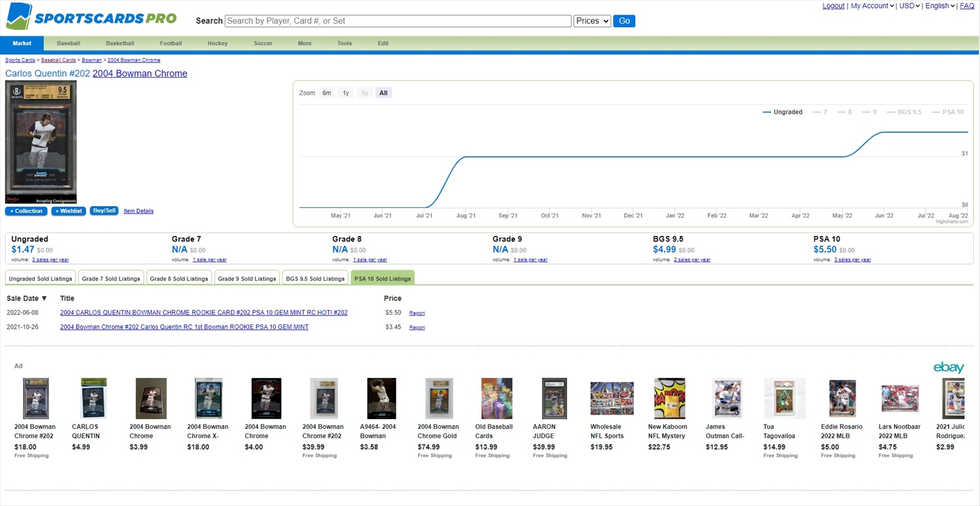Click the Logout link
The height and width of the screenshot is (506, 980).
(x=833, y=6)
